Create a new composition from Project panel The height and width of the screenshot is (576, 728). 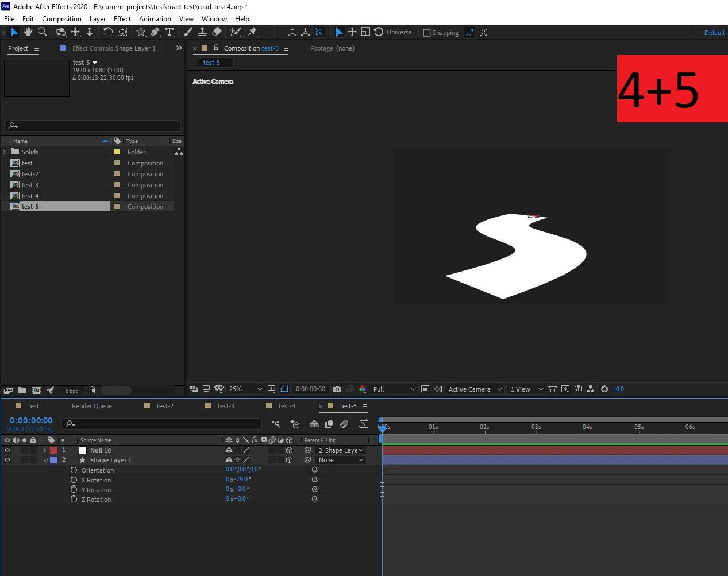pos(36,390)
